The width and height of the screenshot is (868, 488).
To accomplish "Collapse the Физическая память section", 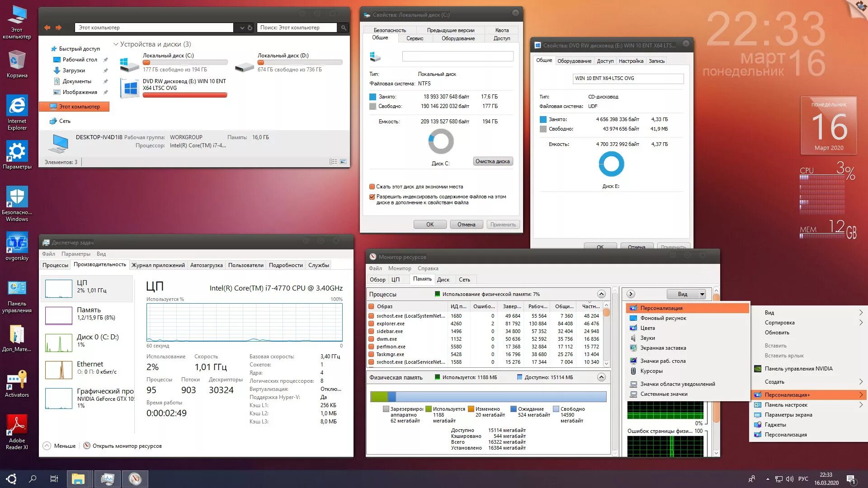I will pos(601,377).
